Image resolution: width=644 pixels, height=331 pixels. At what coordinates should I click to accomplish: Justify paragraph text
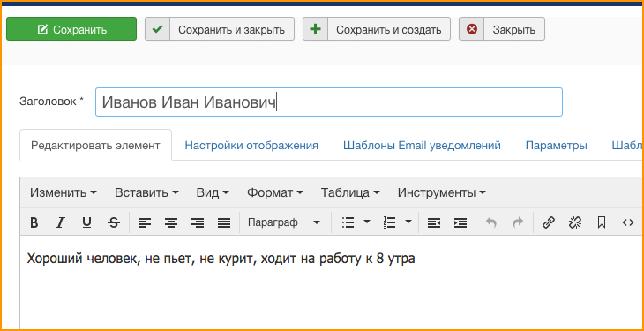pos(224,222)
